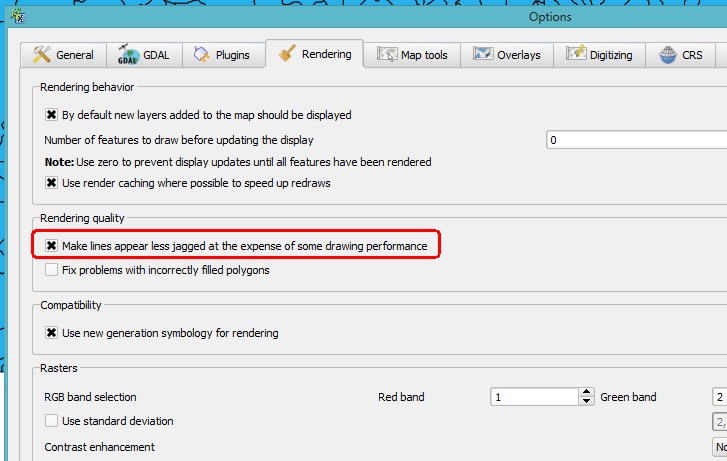This screenshot has height=461, width=727.
Task: Click the 'Note: Use zero' hint text
Action: tap(238, 162)
